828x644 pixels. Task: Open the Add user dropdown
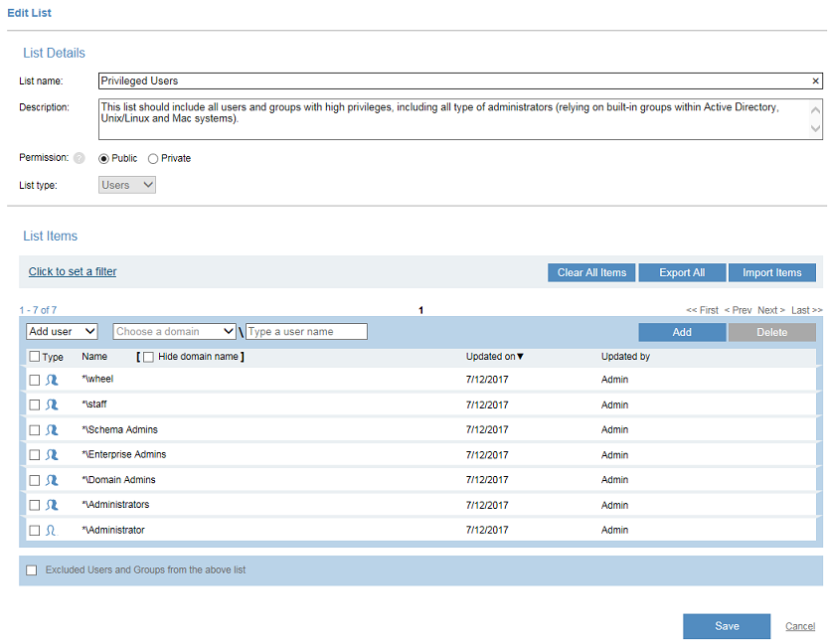[62, 332]
